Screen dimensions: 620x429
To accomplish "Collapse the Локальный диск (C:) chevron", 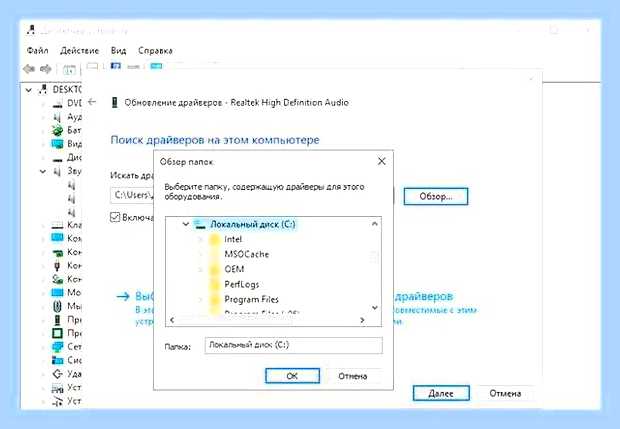I will (185, 224).
